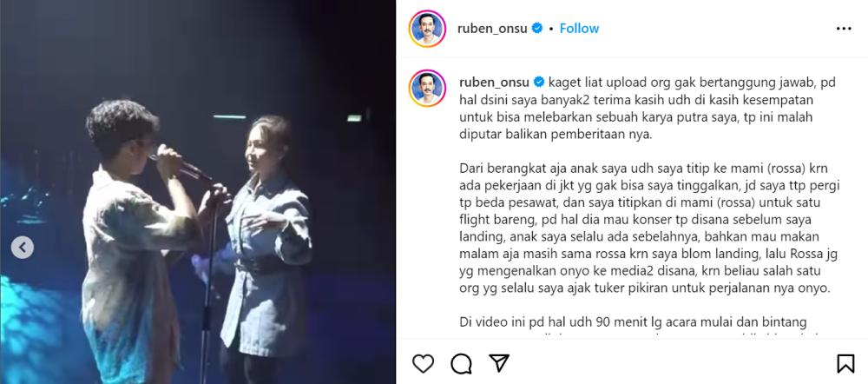Follow the ruben_onsu account
This screenshot has width=868, height=384.
click(x=579, y=29)
